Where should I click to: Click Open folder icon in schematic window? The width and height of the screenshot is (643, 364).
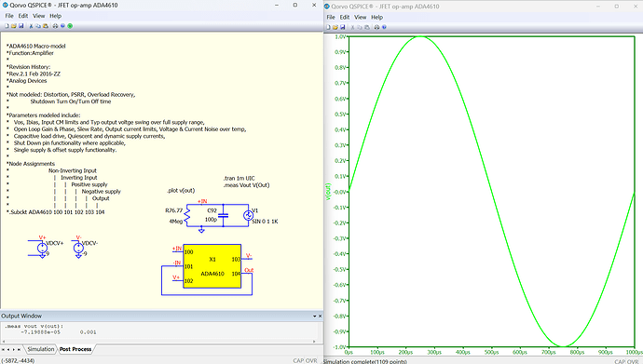pos(14,26)
